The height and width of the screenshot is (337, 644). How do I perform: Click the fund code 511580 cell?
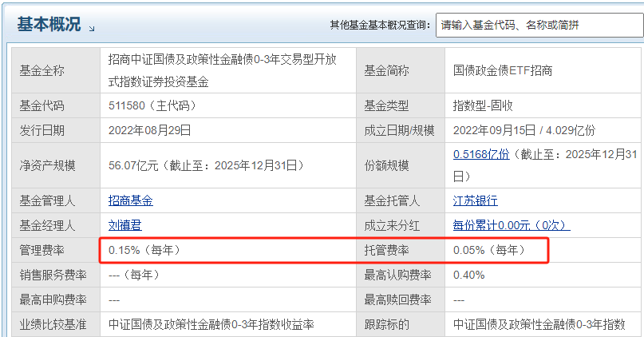click(x=152, y=105)
